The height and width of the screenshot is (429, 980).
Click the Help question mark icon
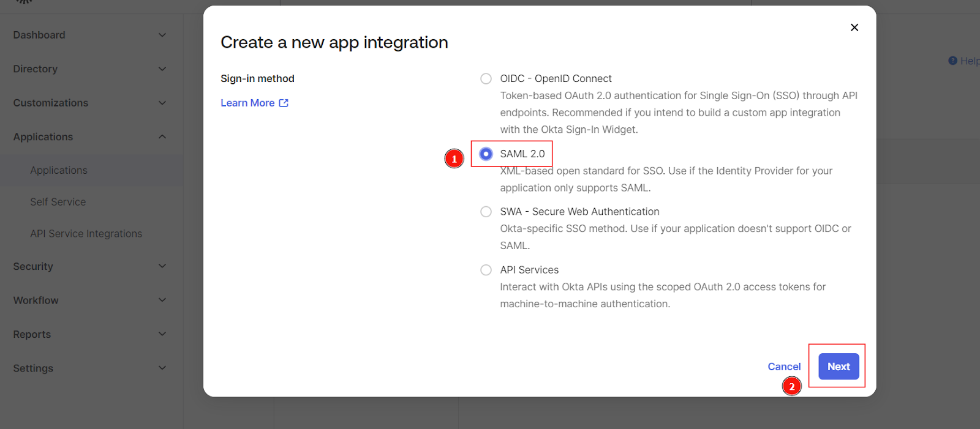952,61
